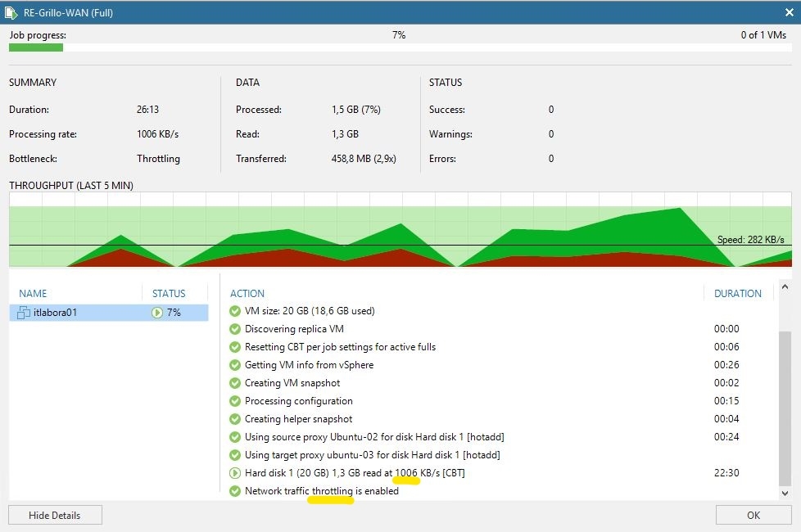Click the Transferred value '458,8 MB (2,9x)'
801x532 pixels.
[x=364, y=159]
